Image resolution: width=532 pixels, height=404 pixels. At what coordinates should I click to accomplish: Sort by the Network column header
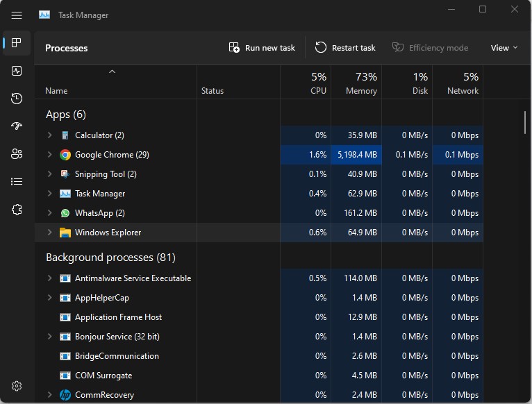click(458, 82)
